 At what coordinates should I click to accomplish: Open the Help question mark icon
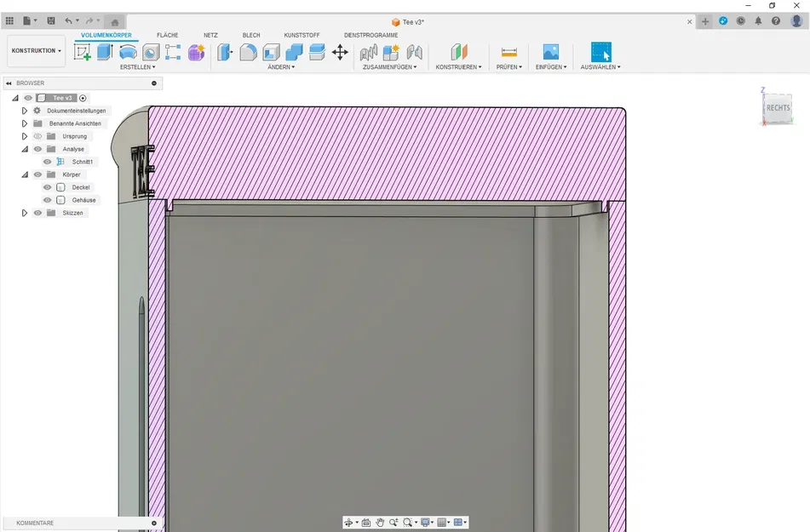point(776,21)
